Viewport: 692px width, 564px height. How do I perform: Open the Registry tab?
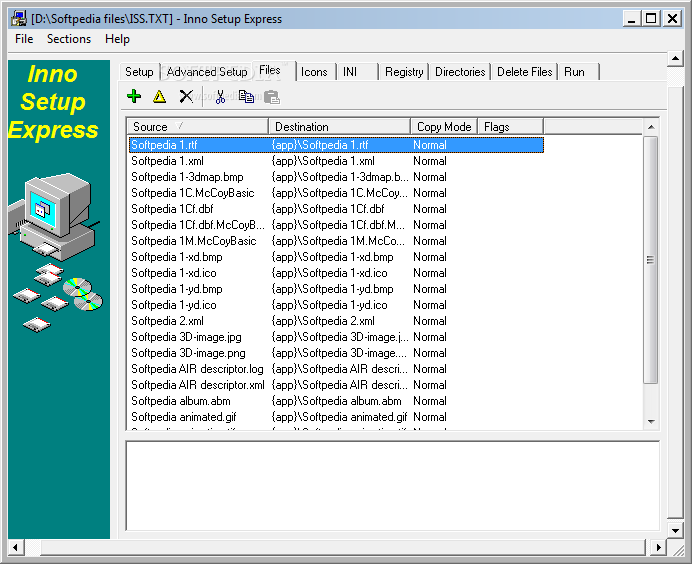(x=404, y=71)
